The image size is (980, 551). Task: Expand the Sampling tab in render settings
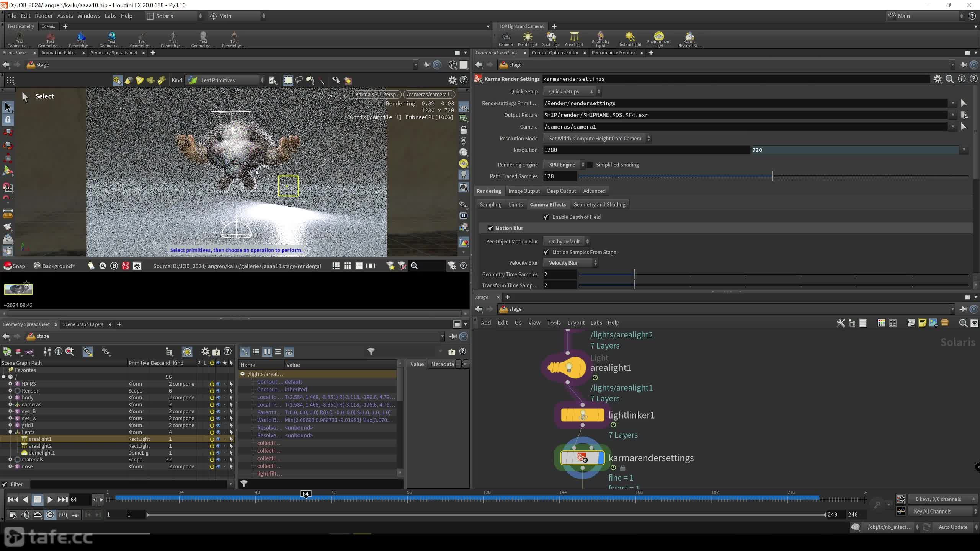[490, 205]
